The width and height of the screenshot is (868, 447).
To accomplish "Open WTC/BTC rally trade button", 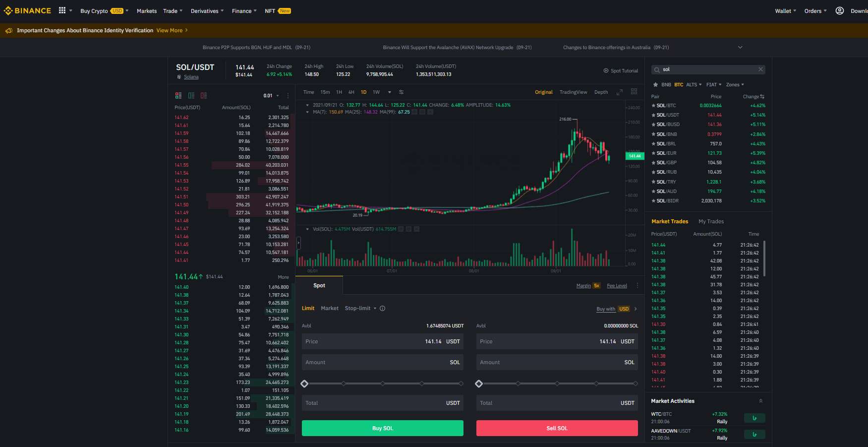I will tap(754, 418).
